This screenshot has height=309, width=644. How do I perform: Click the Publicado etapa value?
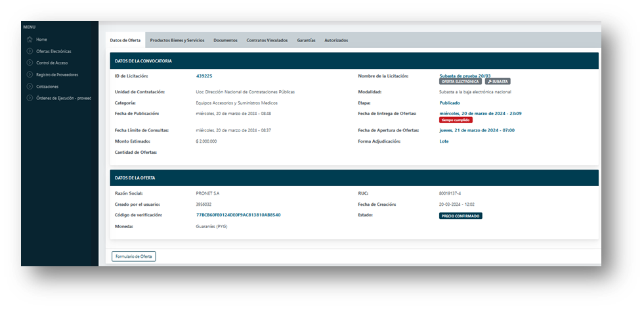point(450,103)
